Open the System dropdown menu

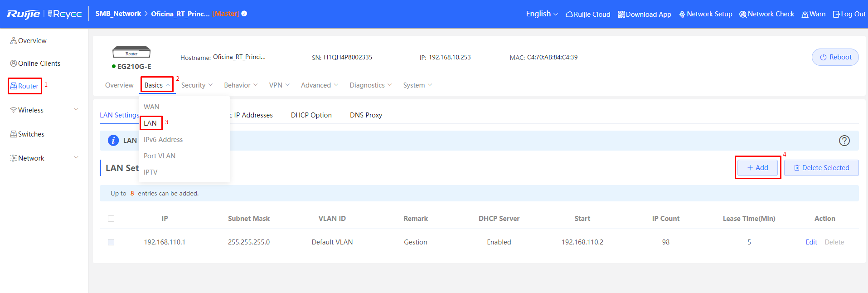(417, 85)
